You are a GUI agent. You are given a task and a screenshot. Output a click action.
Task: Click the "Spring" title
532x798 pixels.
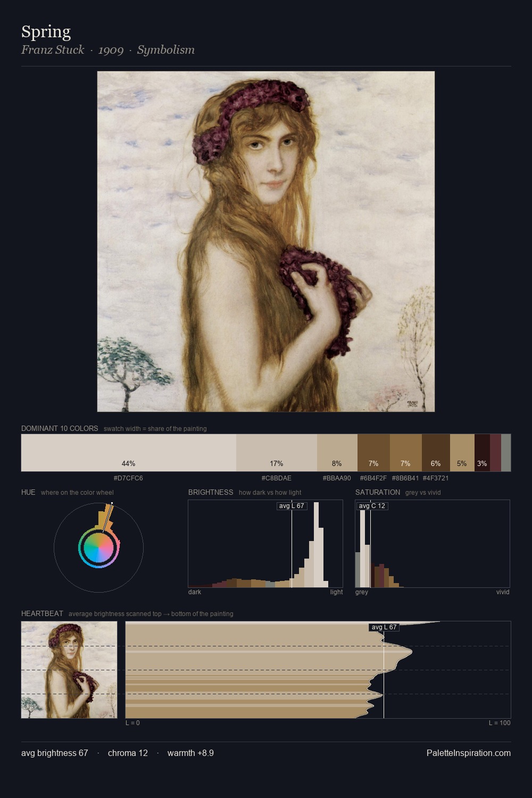click(46, 32)
